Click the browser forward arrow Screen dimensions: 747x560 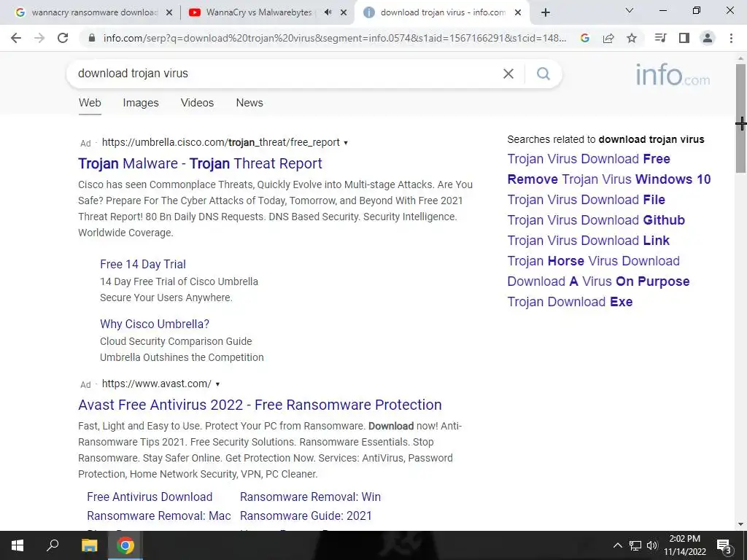[x=39, y=38]
